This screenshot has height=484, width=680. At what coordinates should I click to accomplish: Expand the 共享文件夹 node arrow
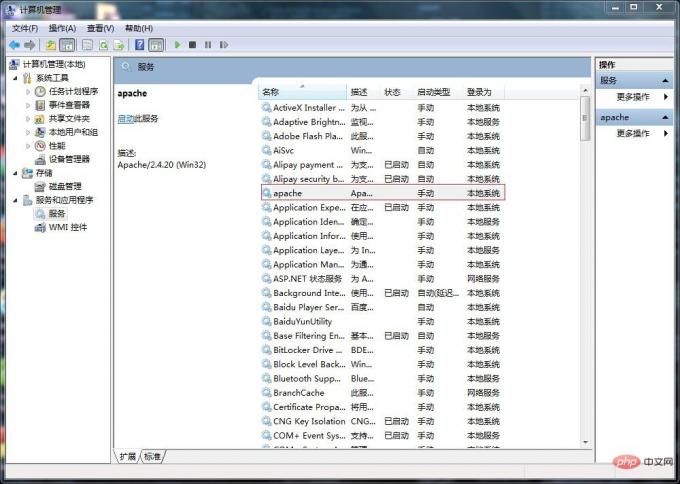(x=28, y=118)
